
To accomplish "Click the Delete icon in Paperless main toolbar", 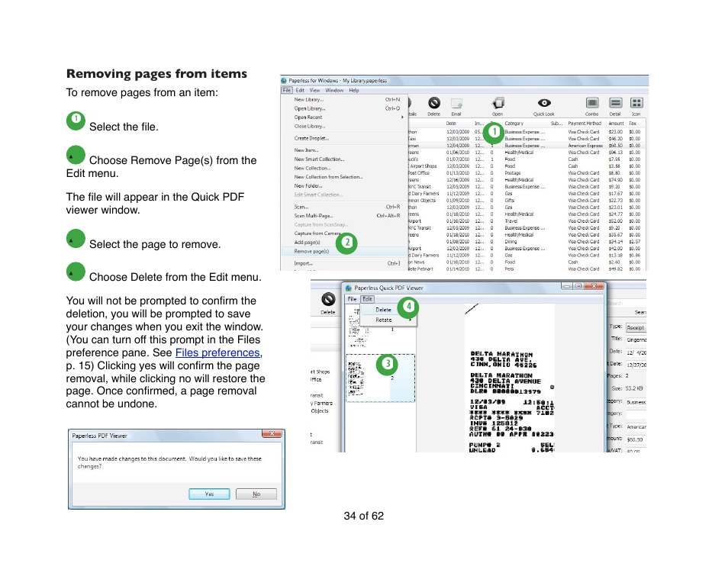I will point(433,103).
